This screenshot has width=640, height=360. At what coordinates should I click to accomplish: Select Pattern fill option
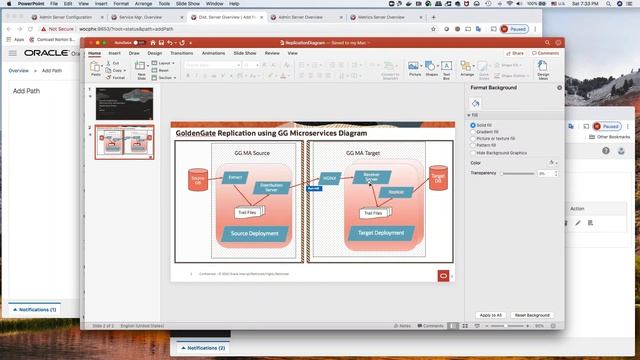coord(473,145)
